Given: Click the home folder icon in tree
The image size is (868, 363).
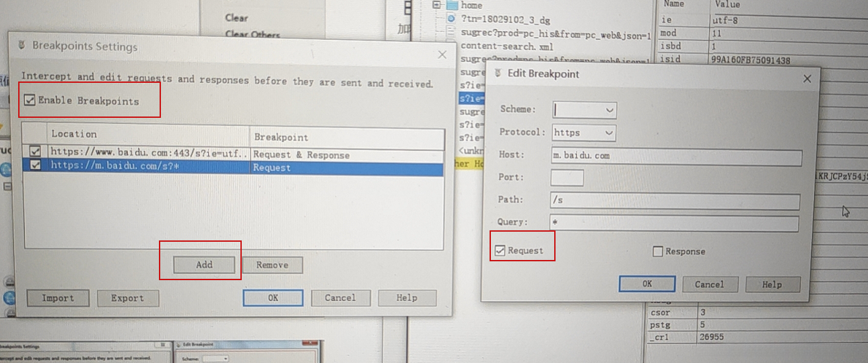Looking at the screenshot, I should [450, 5].
